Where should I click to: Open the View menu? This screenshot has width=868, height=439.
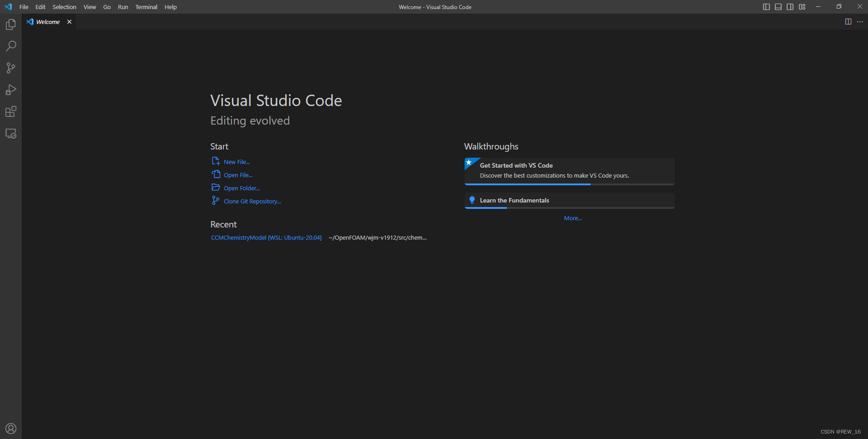click(89, 7)
